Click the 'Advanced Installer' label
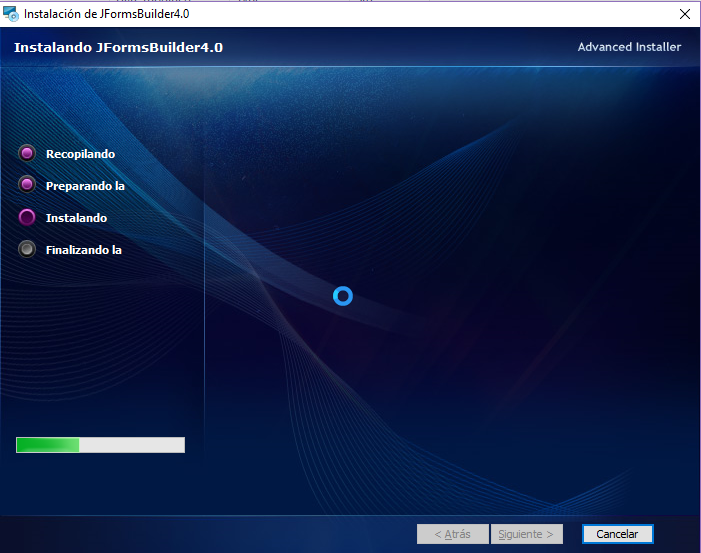The width and height of the screenshot is (701, 553). coord(629,47)
